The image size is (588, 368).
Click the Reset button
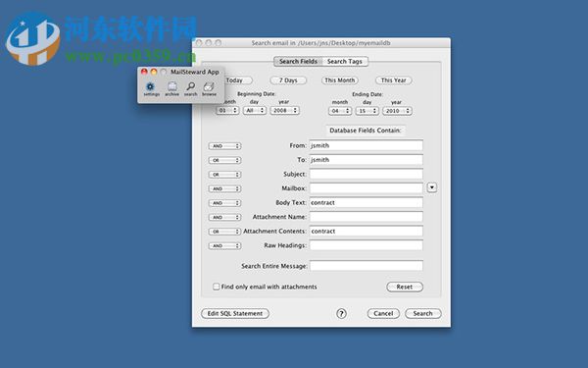[405, 287]
